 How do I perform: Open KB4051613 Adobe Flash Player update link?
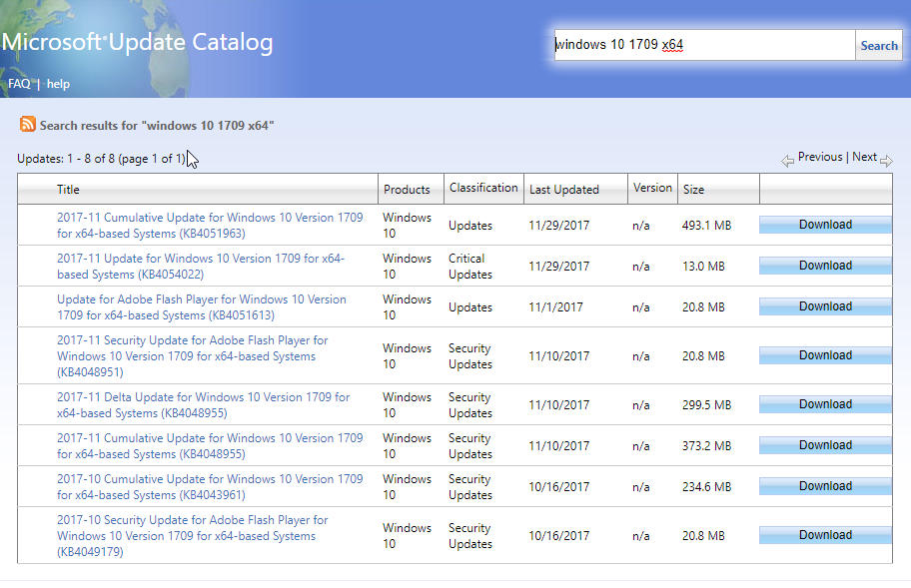[202, 307]
